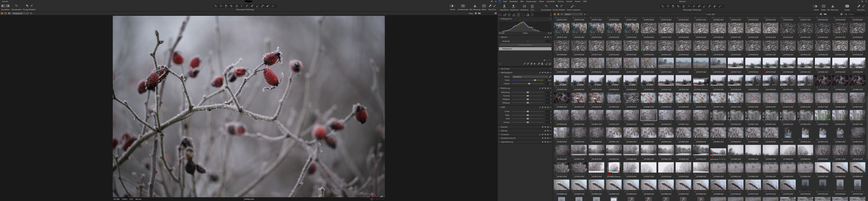This screenshot has height=201, width=868.
Task: Select the adjustments sliders tool tab
Action: click(x=519, y=15)
